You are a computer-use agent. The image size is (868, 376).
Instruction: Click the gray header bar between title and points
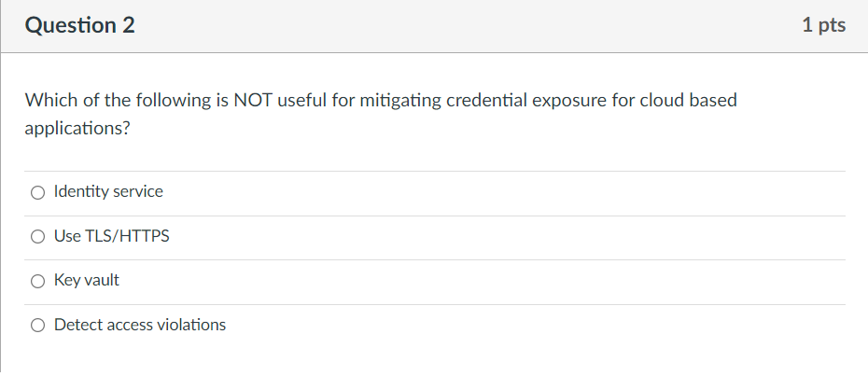tap(469, 25)
